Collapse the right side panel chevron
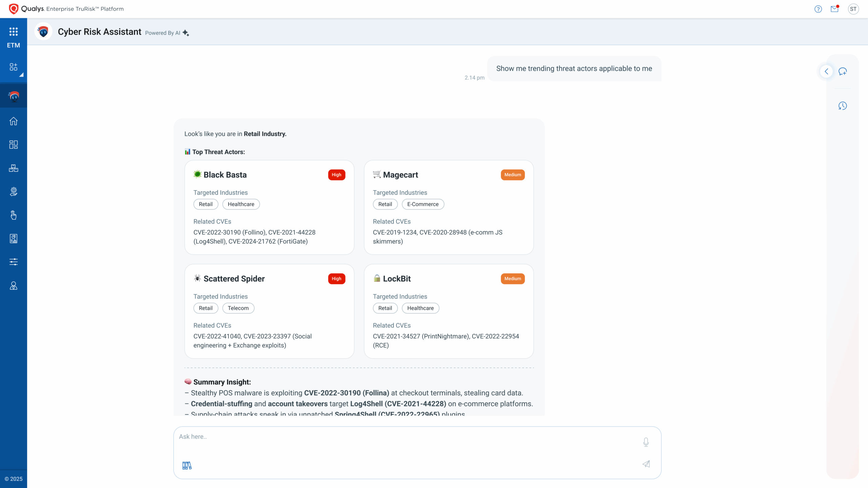This screenshot has width=868, height=488. point(826,72)
